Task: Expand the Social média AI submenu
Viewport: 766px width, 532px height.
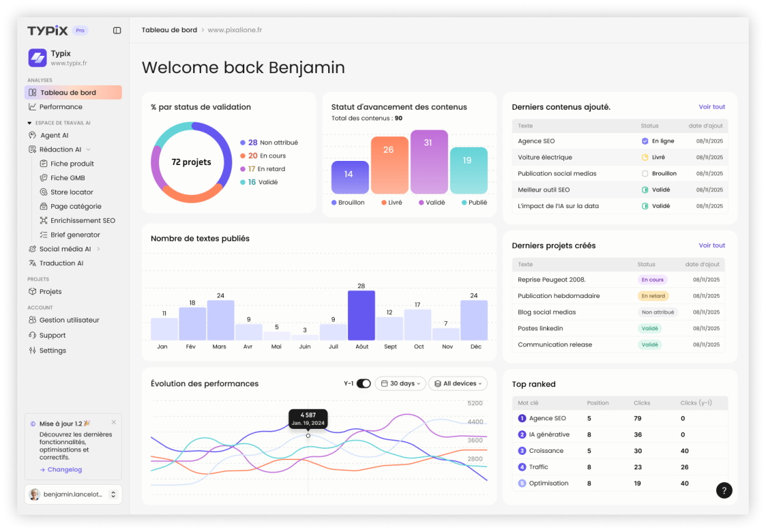Action: pyautogui.click(x=98, y=249)
